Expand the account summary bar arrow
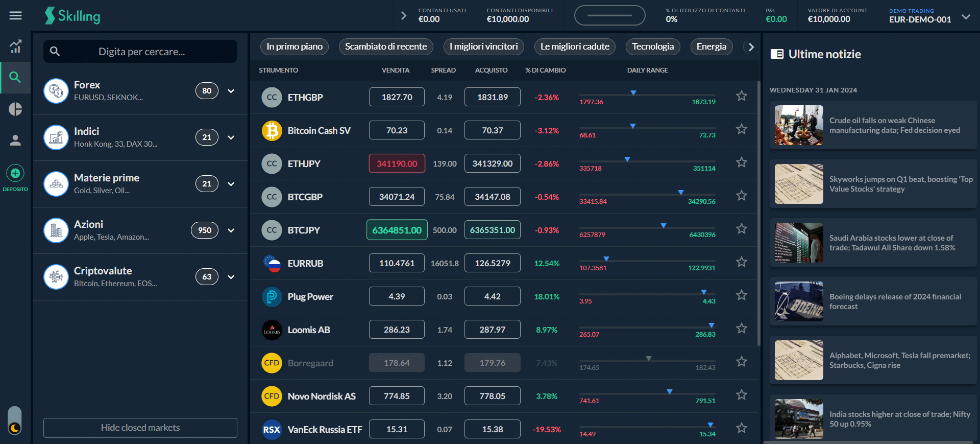Image resolution: width=980 pixels, height=444 pixels. [404, 16]
